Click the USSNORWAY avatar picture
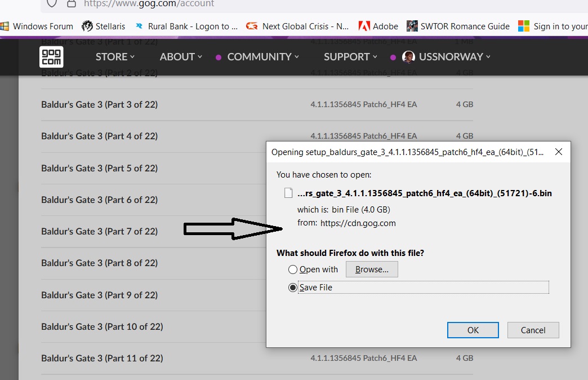This screenshot has height=380, width=588. [x=408, y=57]
